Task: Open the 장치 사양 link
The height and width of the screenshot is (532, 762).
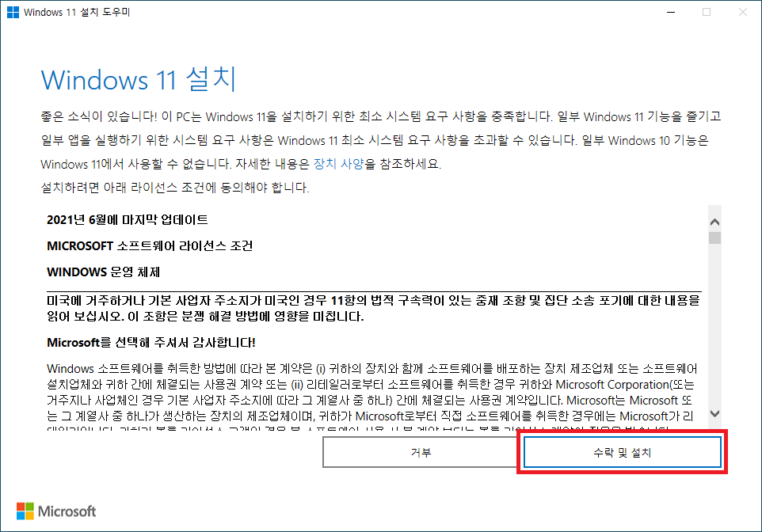Action: [x=338, y=164]
